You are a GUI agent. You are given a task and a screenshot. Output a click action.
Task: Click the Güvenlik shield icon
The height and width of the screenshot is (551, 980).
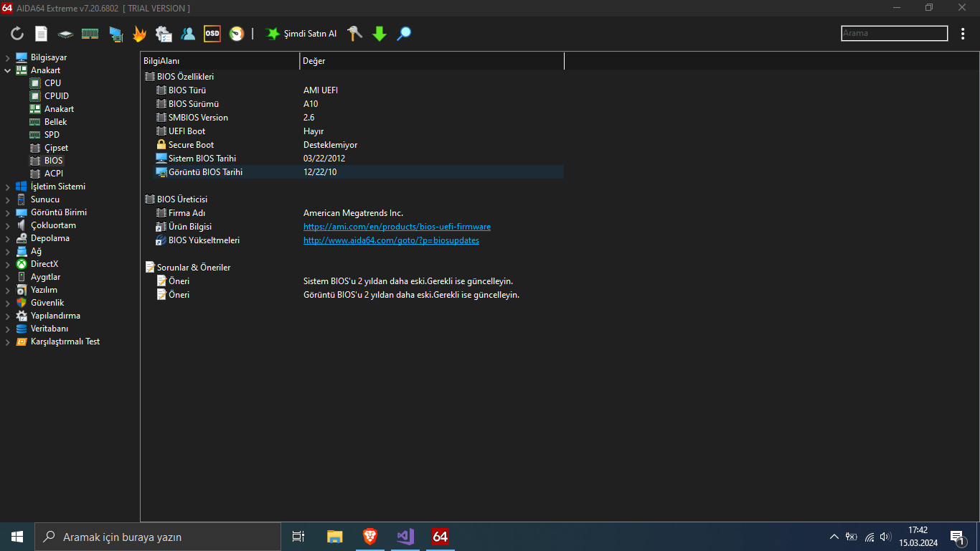22,303
